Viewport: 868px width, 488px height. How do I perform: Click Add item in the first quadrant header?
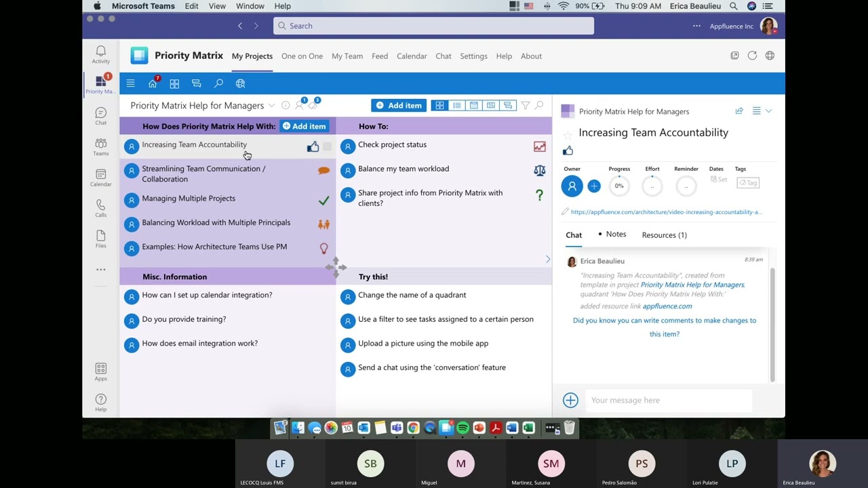(x=304, y=126)
